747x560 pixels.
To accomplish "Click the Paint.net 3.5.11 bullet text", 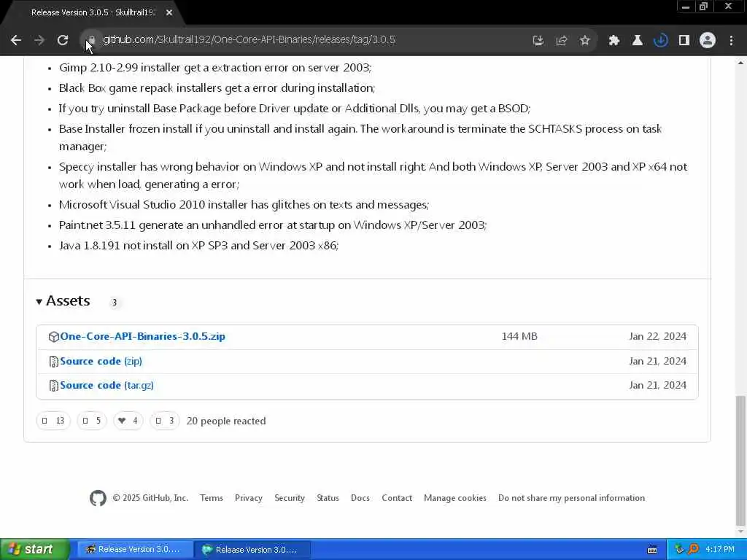I will point(273,225).
